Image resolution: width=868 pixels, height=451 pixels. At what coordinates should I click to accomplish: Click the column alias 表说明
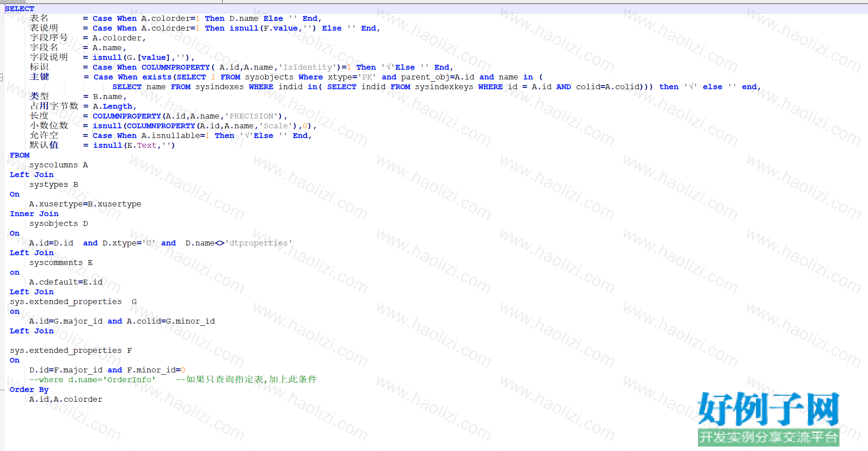click(x=44, y=28)
